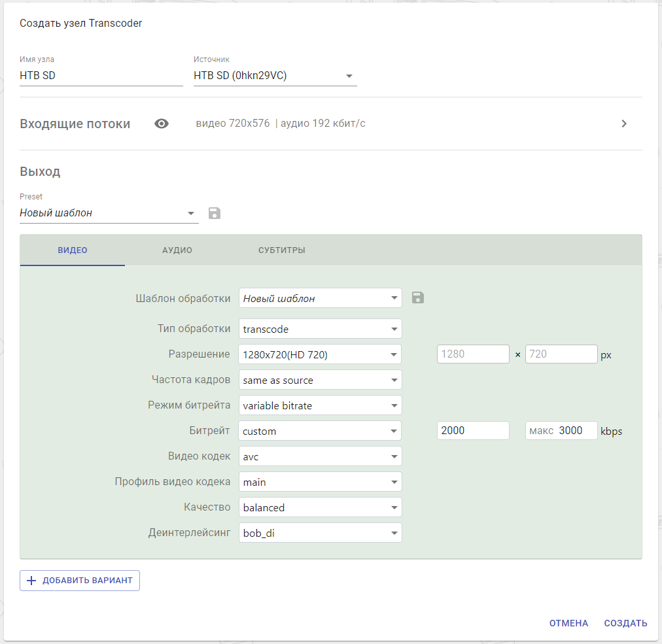662x644 pixels.
Task: Click the ОТМЕНА cancel button
Action: [568, 623]
